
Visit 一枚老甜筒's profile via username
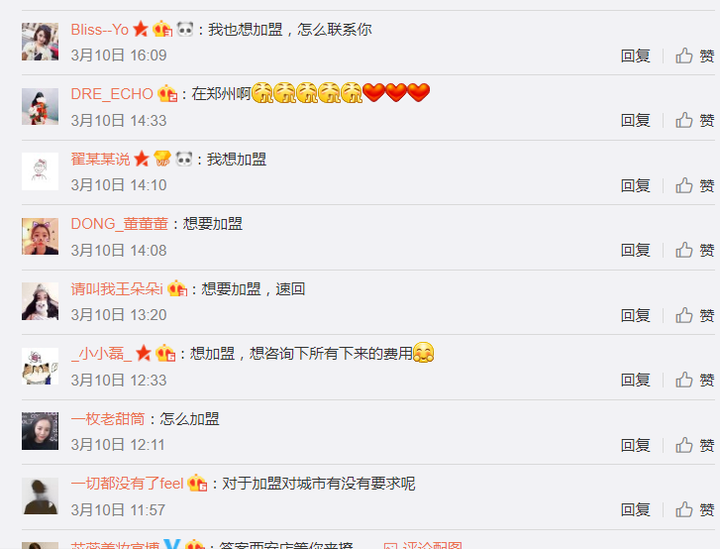tap(108, 419)
